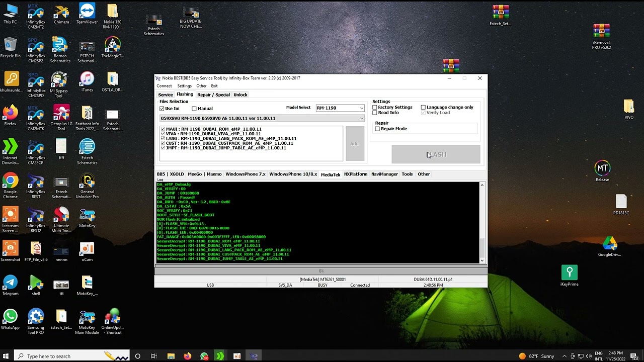
Task: Select the Tools platform tab
Action: pos(407,174)
